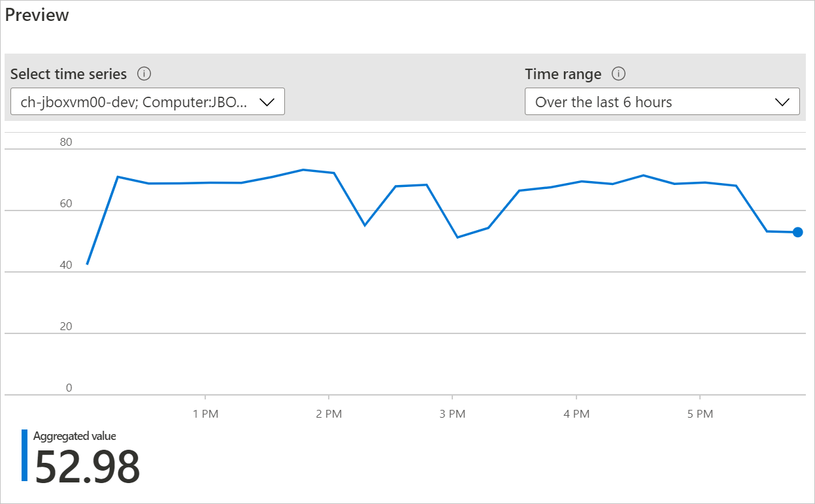Click the info icon beside Select time series
This screenshot has height=504, width=815.
coord(144,74)
